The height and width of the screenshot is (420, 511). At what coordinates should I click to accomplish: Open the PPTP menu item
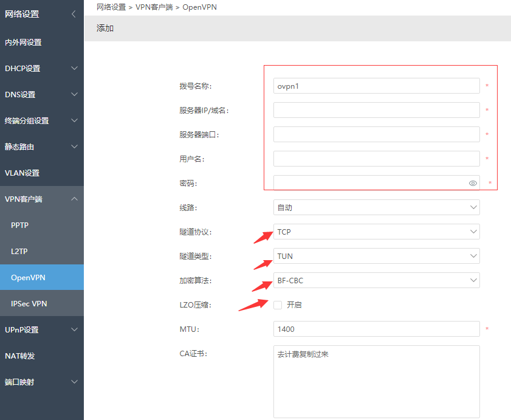coord(20,225)
